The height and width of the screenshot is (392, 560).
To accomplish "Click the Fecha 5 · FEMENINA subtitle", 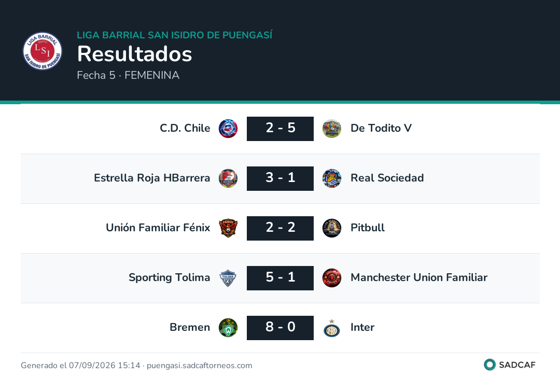I will pos(128,75).
